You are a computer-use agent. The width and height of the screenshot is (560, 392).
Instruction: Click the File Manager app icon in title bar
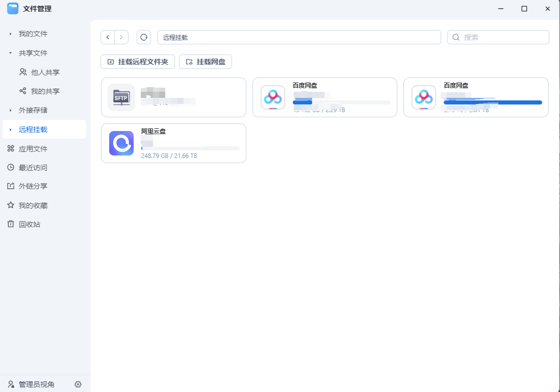point(13,9)
